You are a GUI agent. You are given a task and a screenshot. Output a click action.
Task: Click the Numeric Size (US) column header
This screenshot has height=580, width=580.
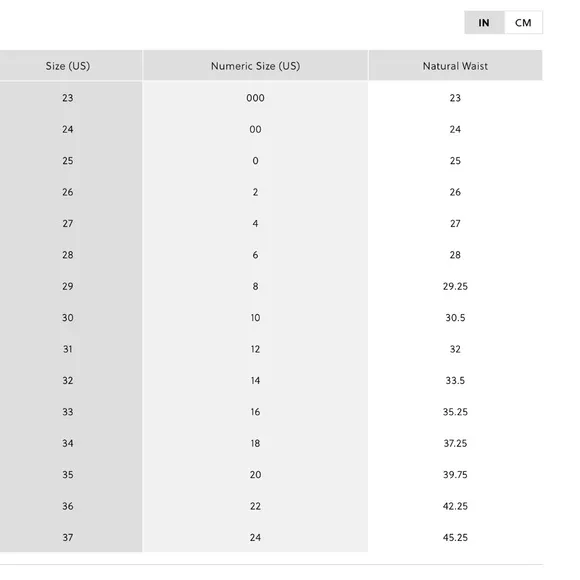coord(255,66)
